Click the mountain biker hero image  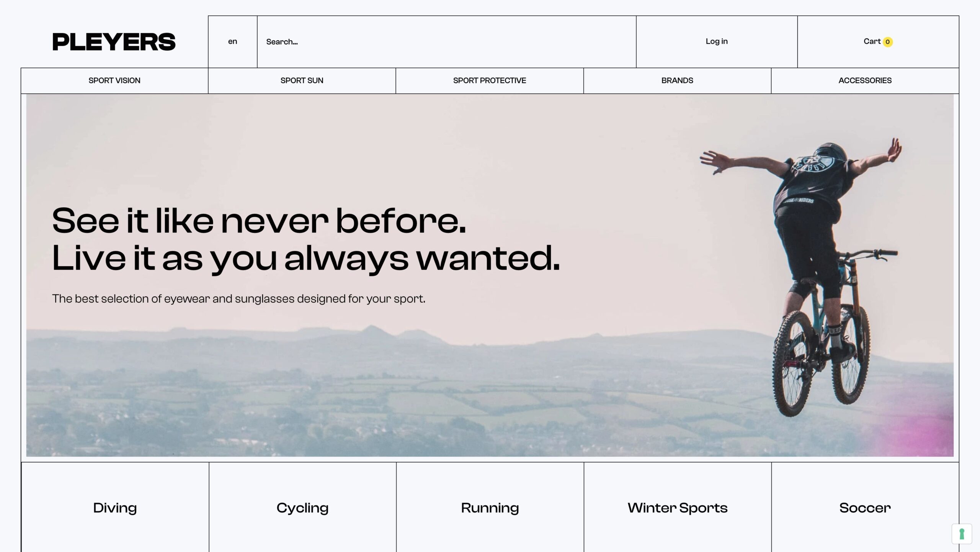pos(490,275)
